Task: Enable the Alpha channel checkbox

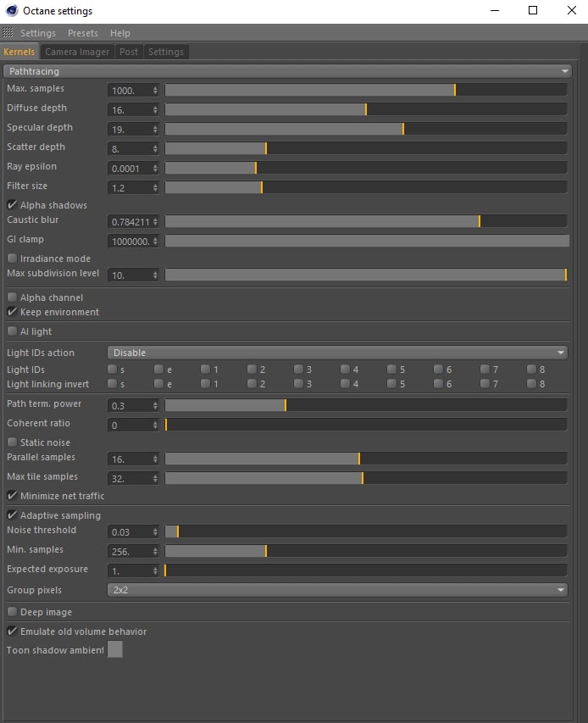Action: pos(13,298)
